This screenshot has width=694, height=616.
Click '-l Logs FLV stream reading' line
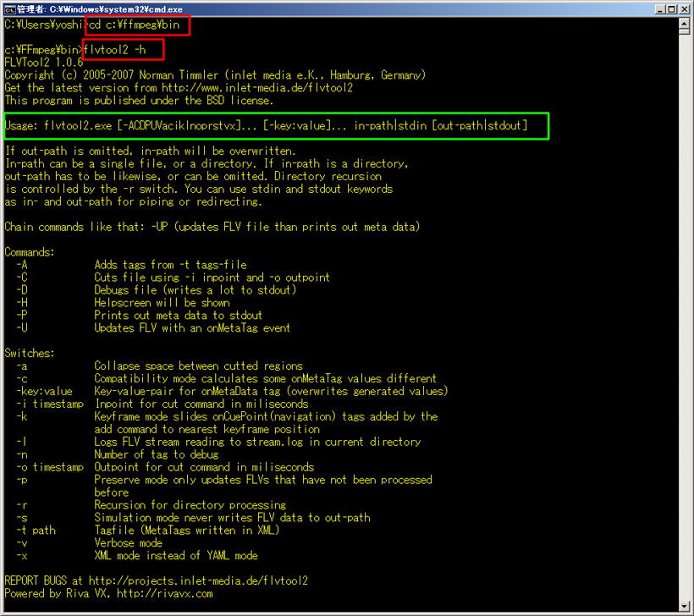(219, 442)
